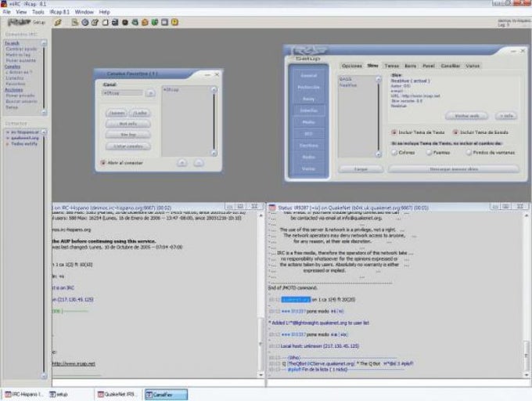The width and height of the screenshot is (532, 401).
Task: Click the orange toolbar icon
Action: click(x=145, y=23)
